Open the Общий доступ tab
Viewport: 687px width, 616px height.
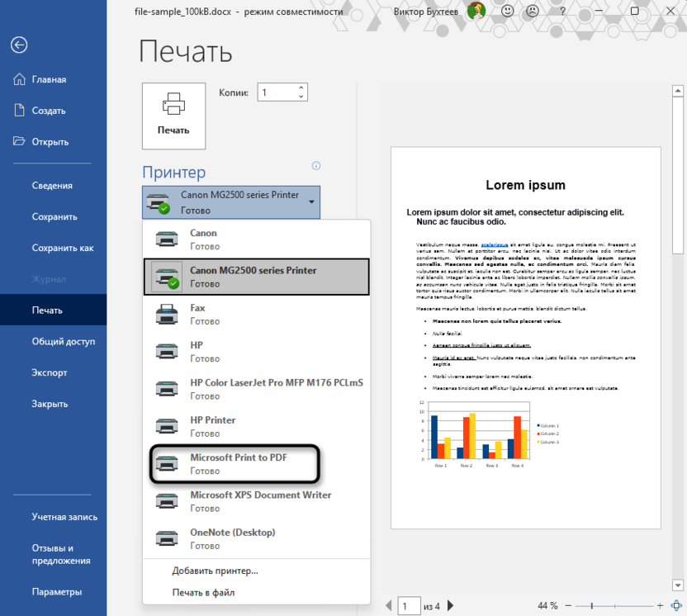(x=63, y=341)
